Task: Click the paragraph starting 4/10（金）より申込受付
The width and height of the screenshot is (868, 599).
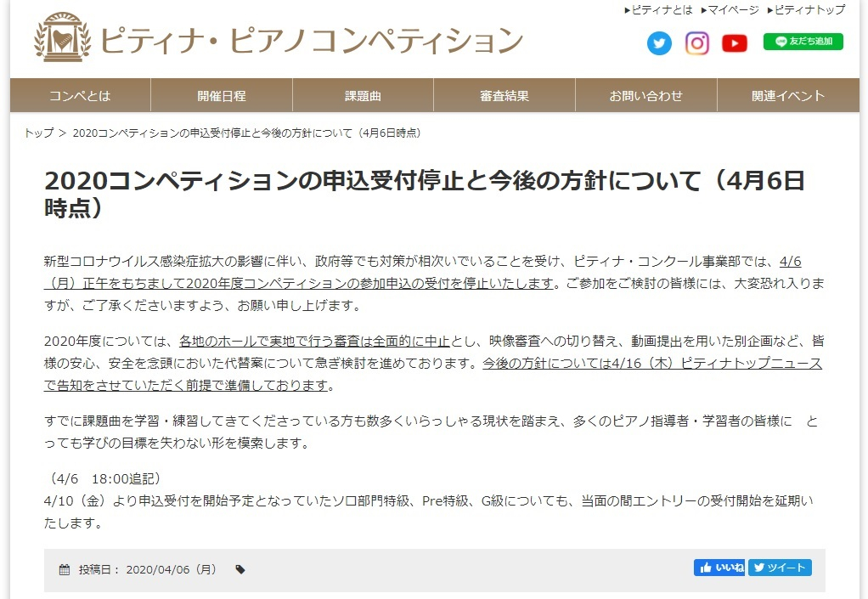Action: pyautogui.click(x=428, y=511)
